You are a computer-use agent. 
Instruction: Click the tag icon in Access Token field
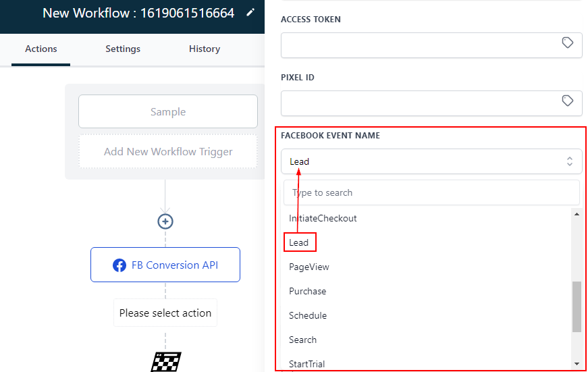click(568, 43)
